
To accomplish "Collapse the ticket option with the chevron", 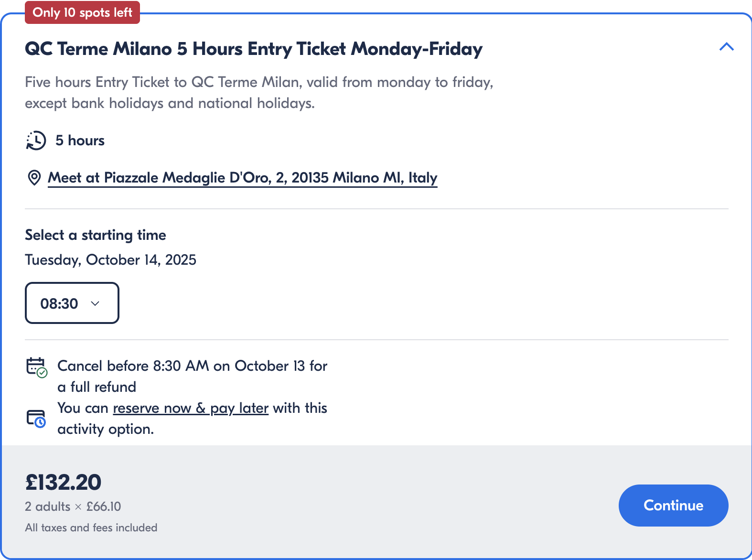I will (726, 47).
